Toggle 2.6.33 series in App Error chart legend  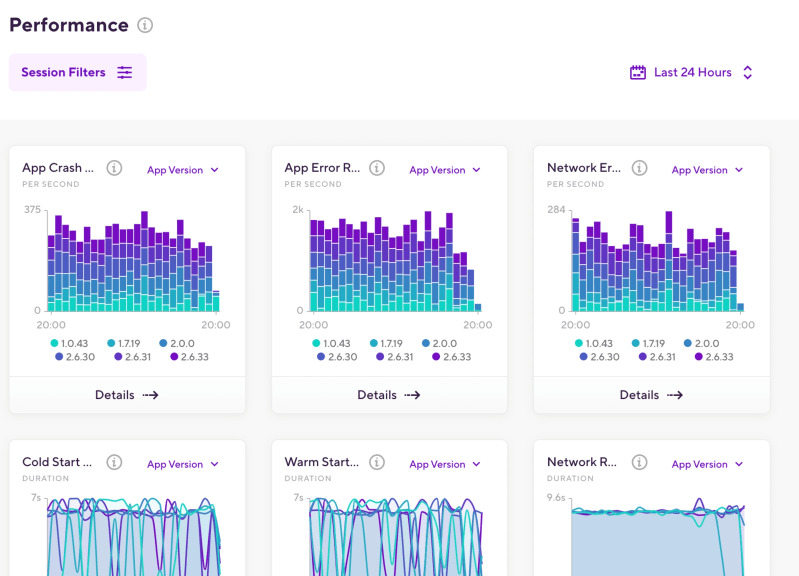pos(450,357)
